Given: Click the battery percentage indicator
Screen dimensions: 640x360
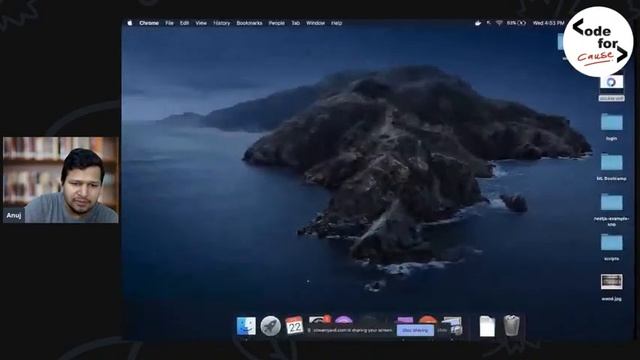Looking at the screenshot, I should [516, 23].
